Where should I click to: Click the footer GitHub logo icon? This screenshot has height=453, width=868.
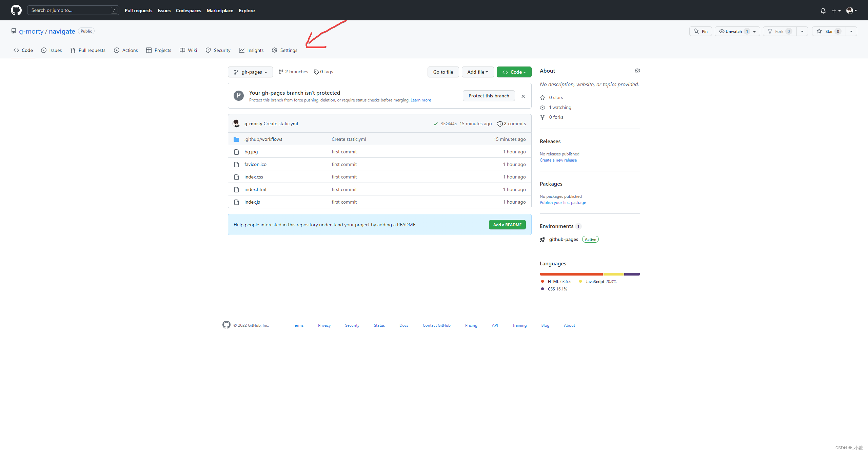pos(226,325)
